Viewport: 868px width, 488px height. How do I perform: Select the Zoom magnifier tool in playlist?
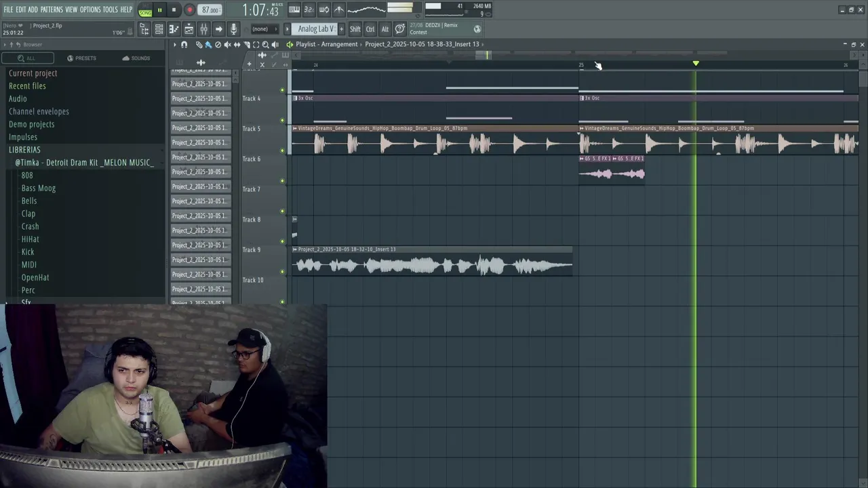[x=265, y=45]
